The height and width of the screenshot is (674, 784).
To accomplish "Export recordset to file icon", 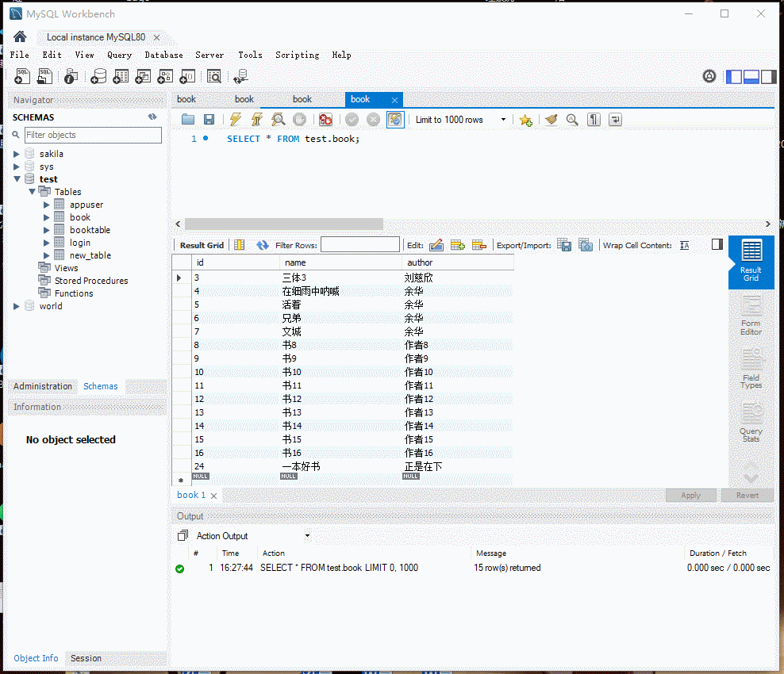I will (564, 245).
